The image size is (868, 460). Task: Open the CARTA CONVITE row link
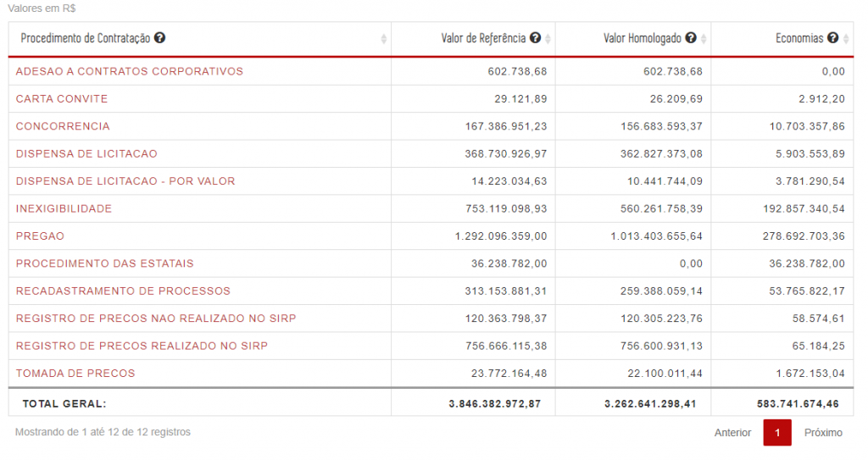click(62, 99)
